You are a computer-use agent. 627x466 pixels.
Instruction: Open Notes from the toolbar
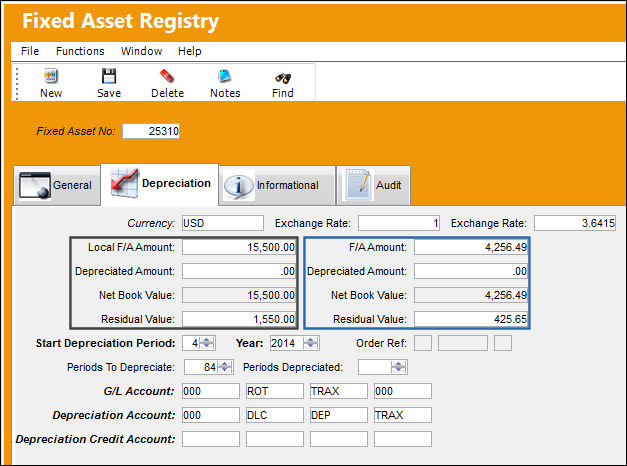225,76
